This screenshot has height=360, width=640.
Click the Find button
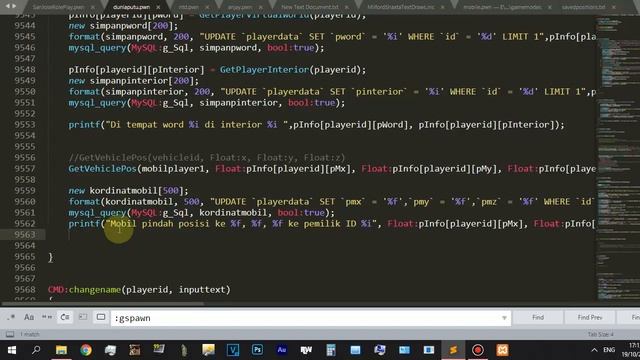[538, 317]
